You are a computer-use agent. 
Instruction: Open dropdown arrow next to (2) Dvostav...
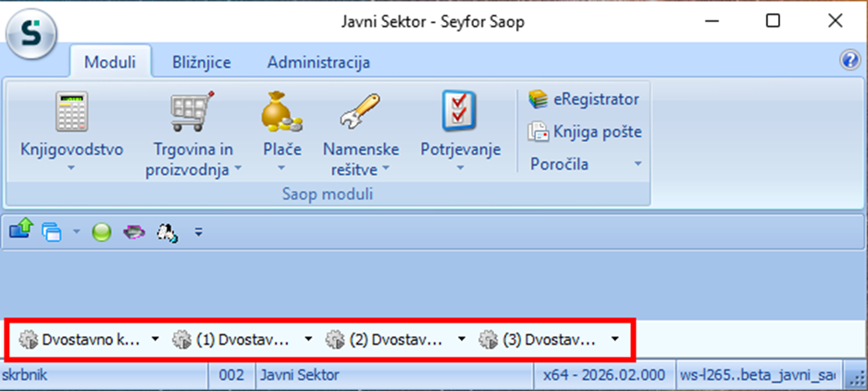click(x=462, y=339)
